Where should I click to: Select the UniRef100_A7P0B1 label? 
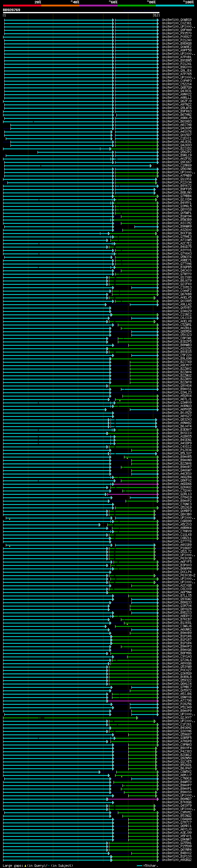tap(176, 57)
